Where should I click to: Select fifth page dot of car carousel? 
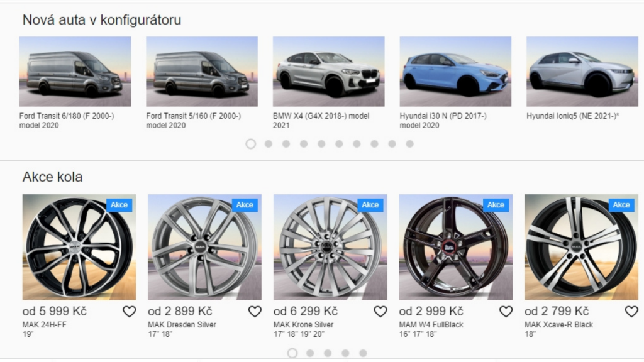tap(321, 144)
